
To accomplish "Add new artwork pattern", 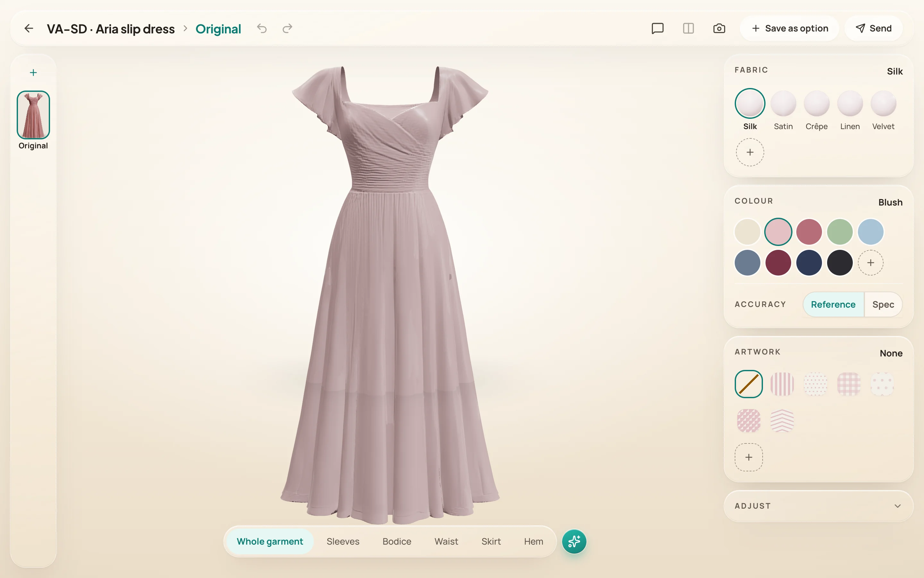I will coord(749,457).
